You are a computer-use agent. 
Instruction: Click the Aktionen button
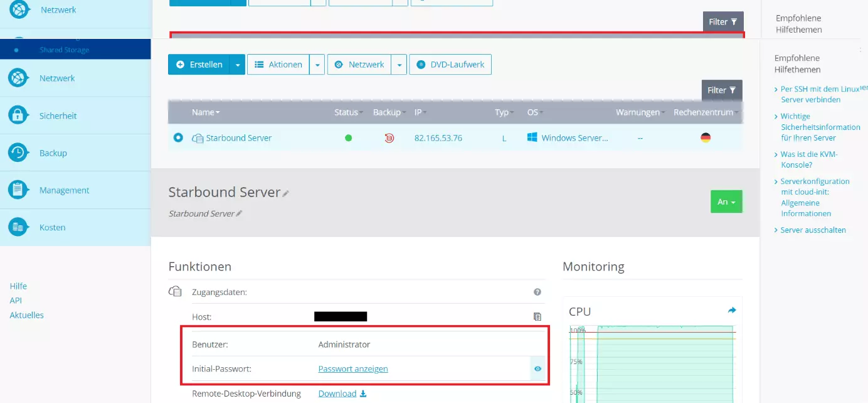[278, 65]
